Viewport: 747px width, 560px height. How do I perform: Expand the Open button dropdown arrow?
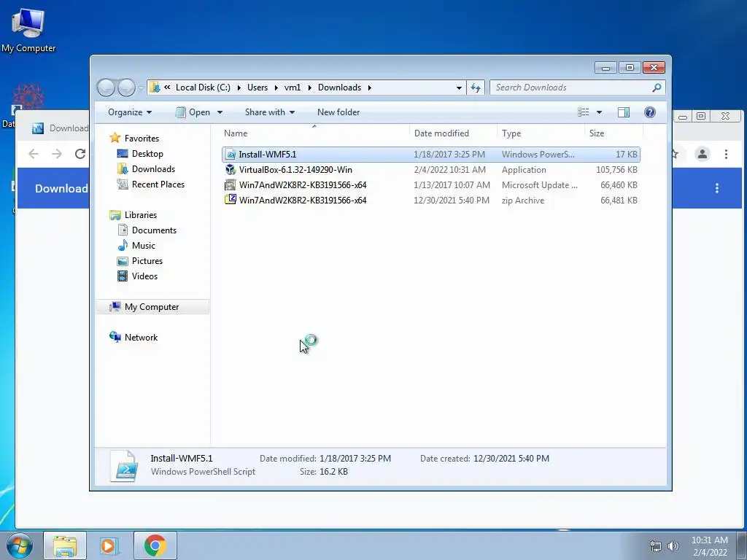[x=220, y=112]
